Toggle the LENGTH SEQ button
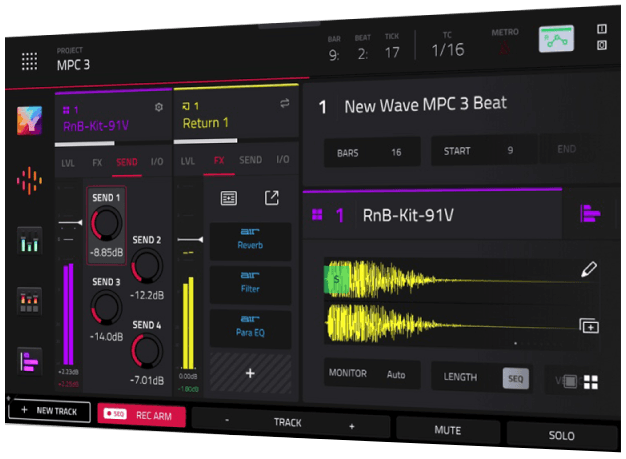Viewport: 626px width, 459px height. (x=516, y=378)
